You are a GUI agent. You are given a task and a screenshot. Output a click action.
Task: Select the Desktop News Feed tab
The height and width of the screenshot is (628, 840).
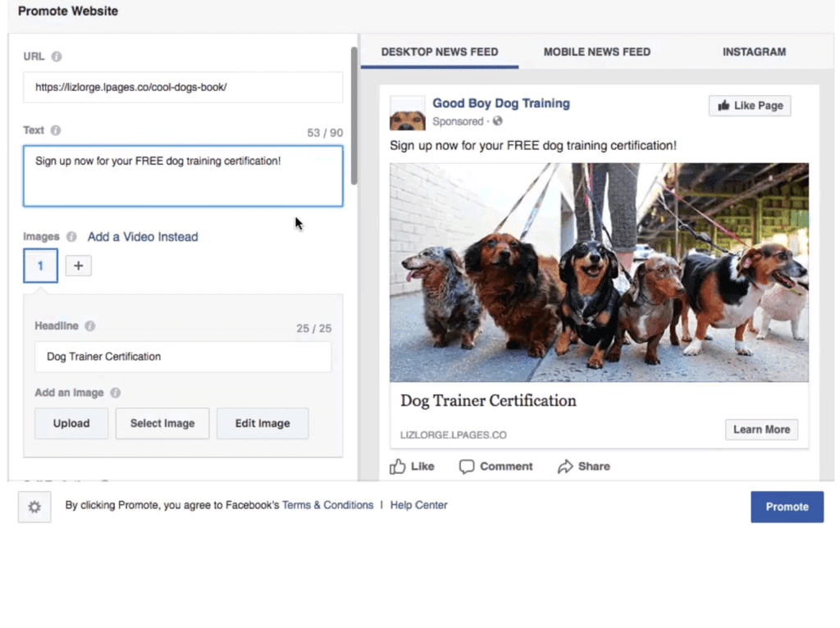(440, 52)
